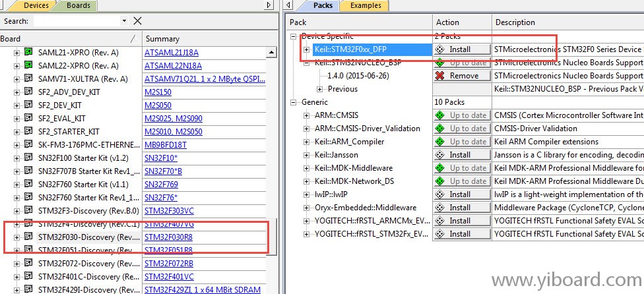Click Up to date for Keil::MDK-Middleware

click(462, 168)
